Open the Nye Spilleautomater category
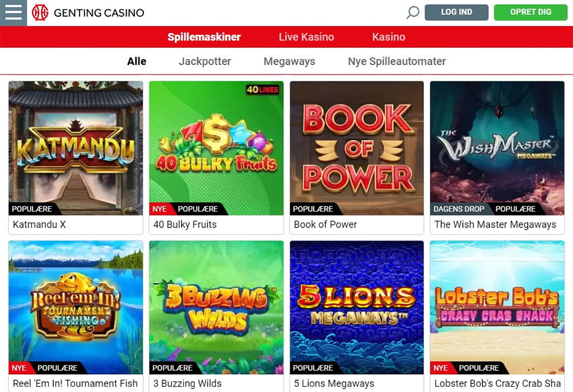 (397, 61)
